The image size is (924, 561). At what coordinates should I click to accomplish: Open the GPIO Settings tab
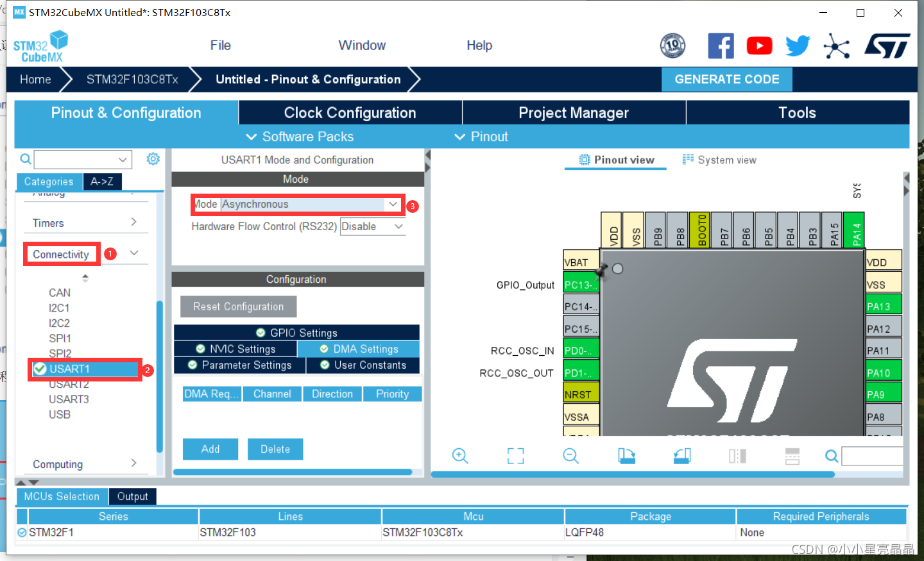[x=296, y=333]
